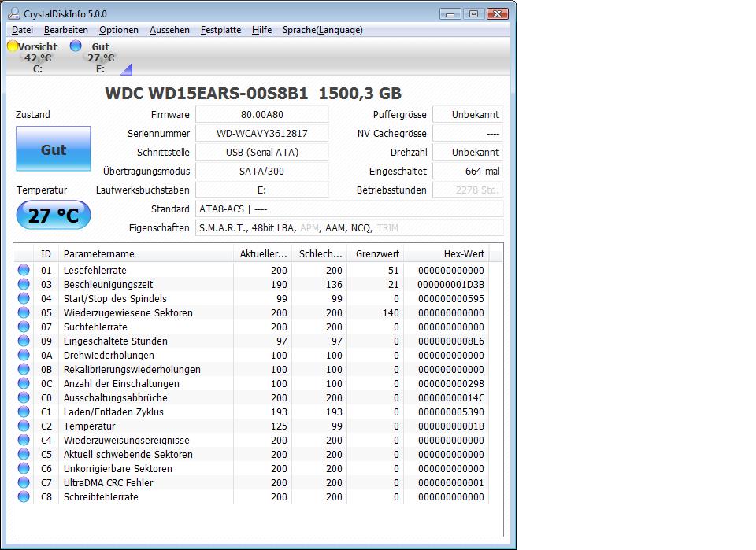Screen dimensions: 756x550
Task: Click the Grenzwert column header
Action: click(x=376, y=254)
